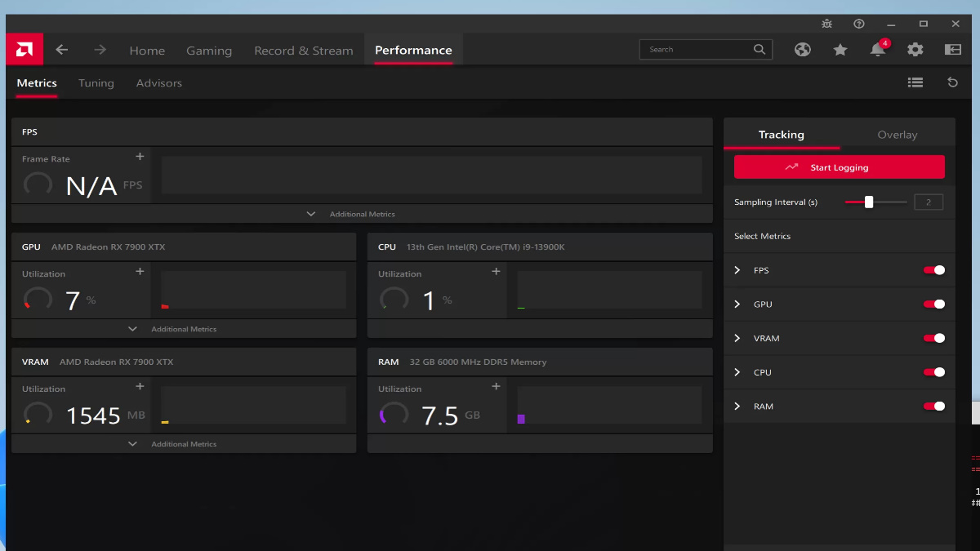This screenshot has width=980, height=551.
Task: Toggle FPS metric tracking switch
Action: coord(934,270)
